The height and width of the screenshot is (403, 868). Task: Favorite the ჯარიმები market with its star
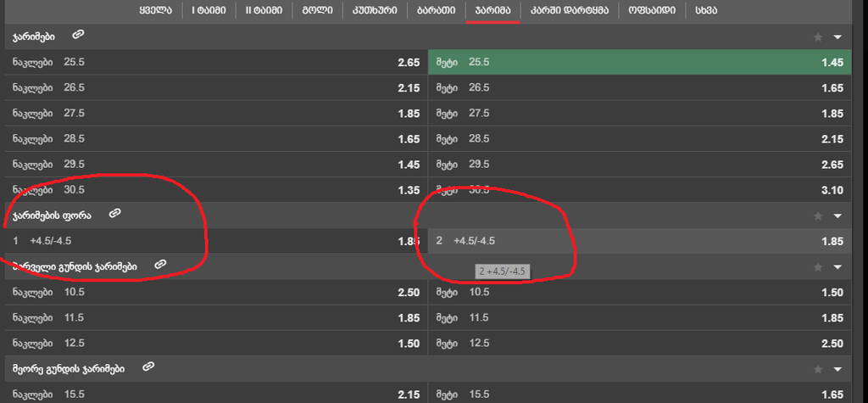click(x=818, y=37)
